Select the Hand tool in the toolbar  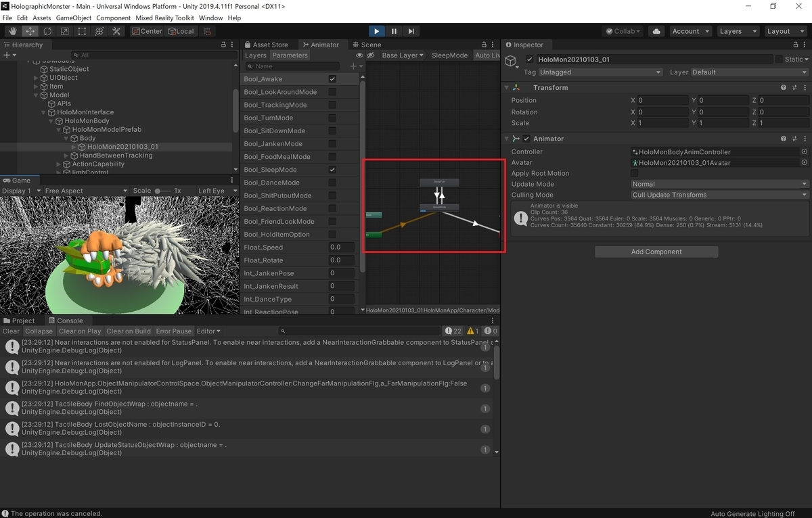[14, 31]
